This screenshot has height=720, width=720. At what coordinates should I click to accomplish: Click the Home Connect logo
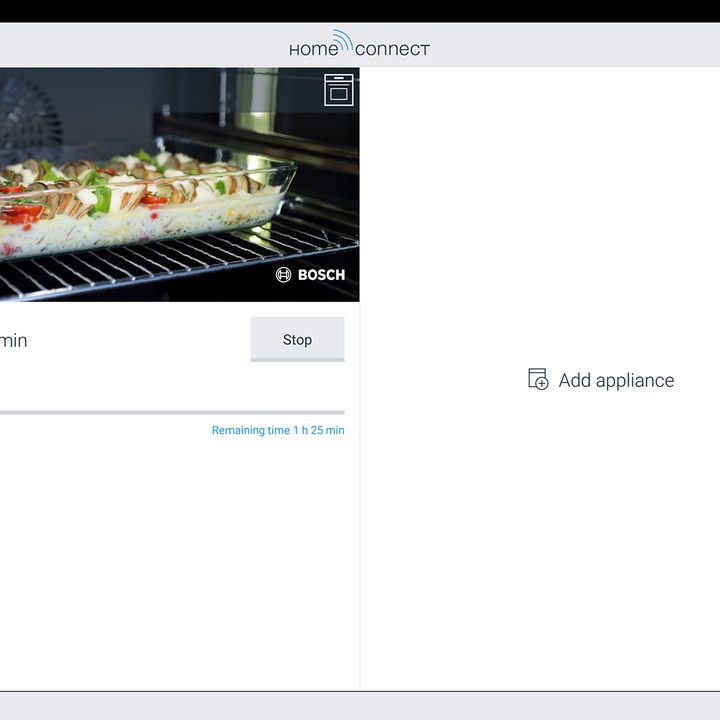coord(359,44)
